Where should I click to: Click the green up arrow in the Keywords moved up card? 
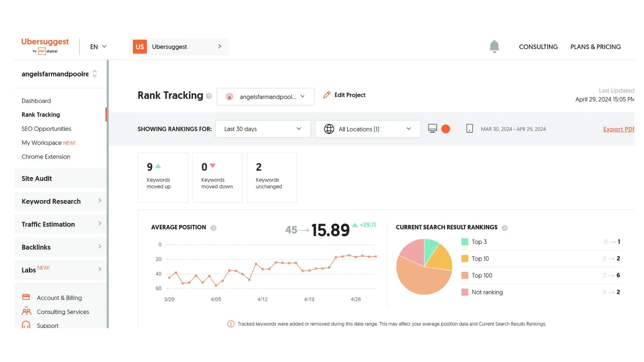[x=158, y=166]
